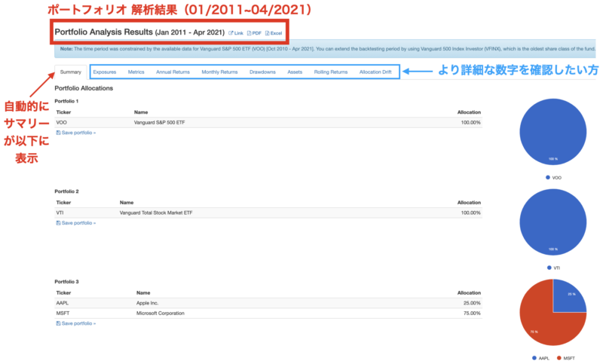The height and width of the screenshot is (364, 603).
Task: Click the Portfolio 2 label
Action: (66, 191)
